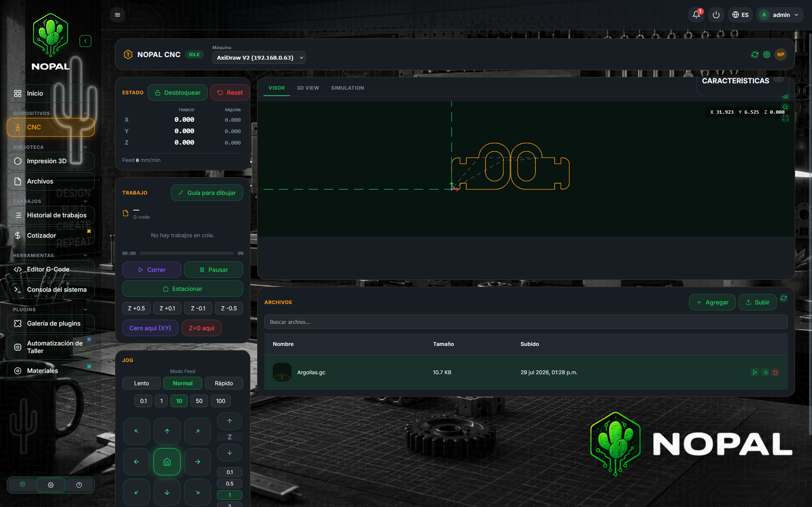Switch to the VISOR tab
Image resolution: width=812 pixels, height=507 pixels.
point(277,88)
